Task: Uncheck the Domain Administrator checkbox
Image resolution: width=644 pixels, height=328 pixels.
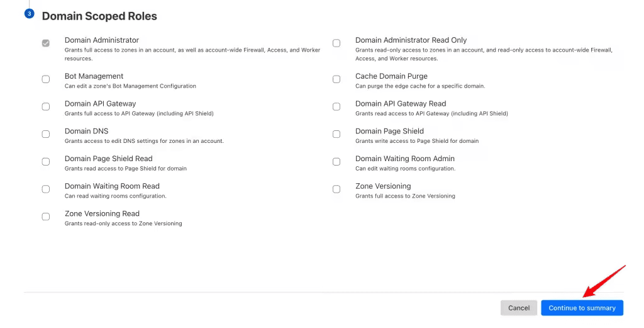Action: point(46,43)
